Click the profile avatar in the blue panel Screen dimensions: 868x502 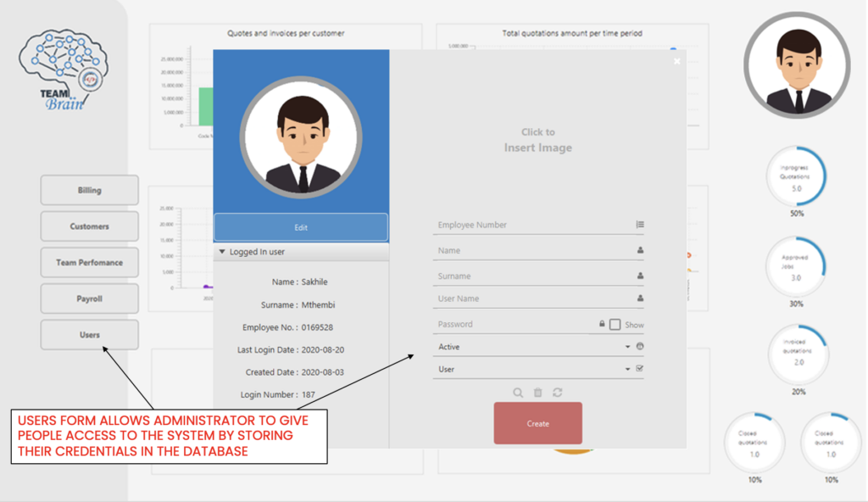(x=301, y=137)
